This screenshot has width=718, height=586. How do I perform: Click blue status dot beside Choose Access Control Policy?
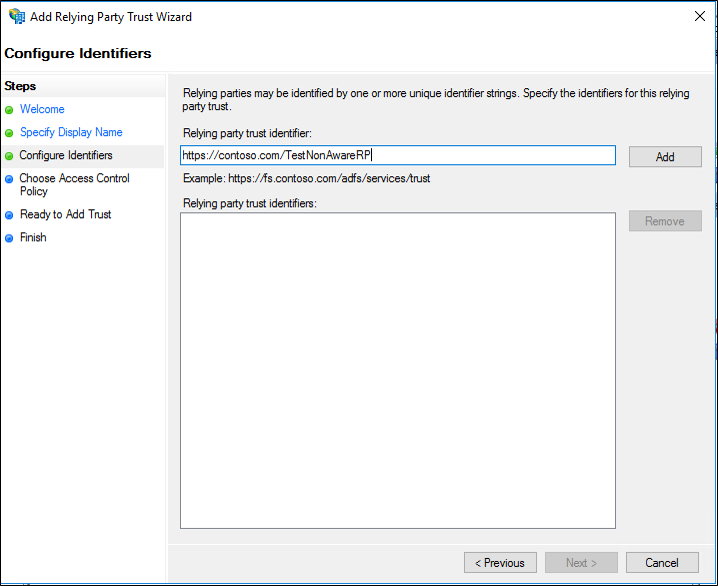click(9, 179)
